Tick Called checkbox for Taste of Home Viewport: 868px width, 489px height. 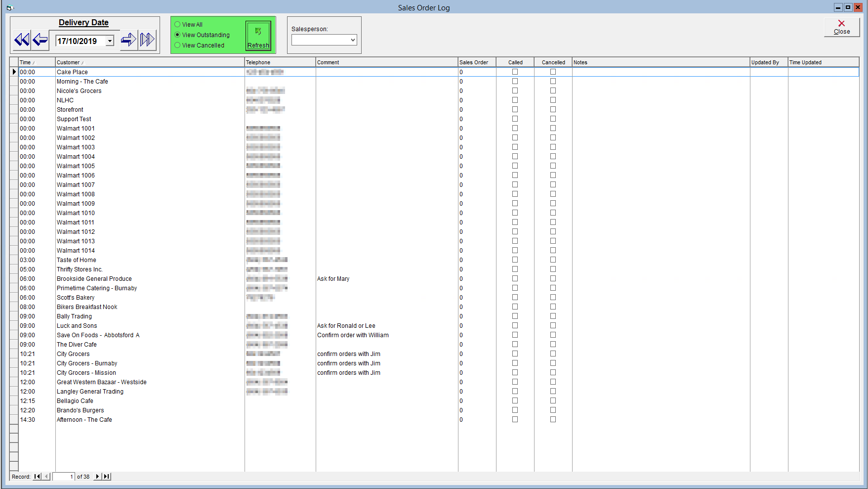coord(515,260)
